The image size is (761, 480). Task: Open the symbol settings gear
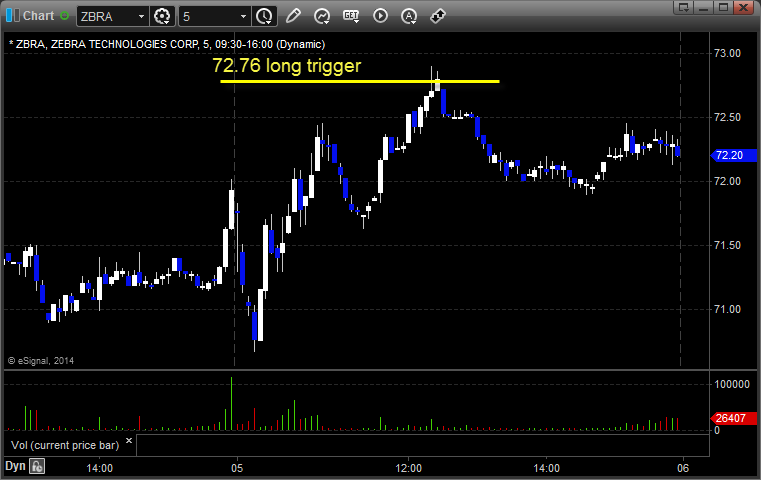point(162,16)
